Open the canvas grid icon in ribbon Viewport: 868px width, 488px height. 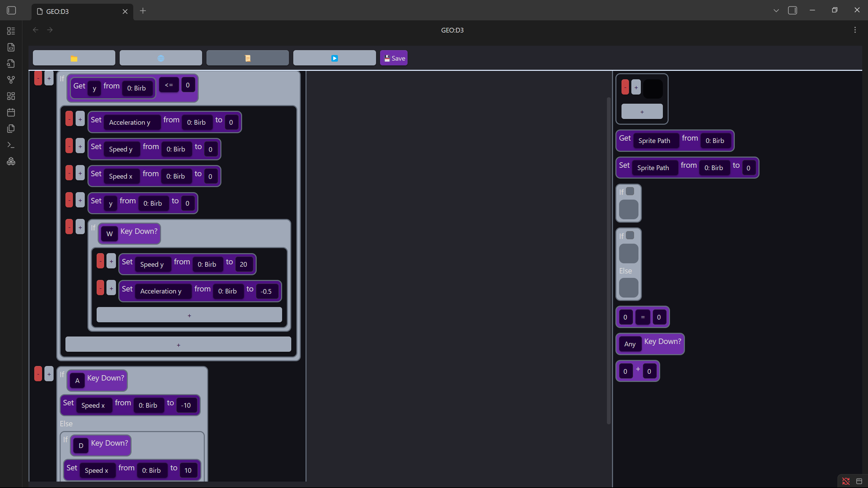(x=11, y=96)
